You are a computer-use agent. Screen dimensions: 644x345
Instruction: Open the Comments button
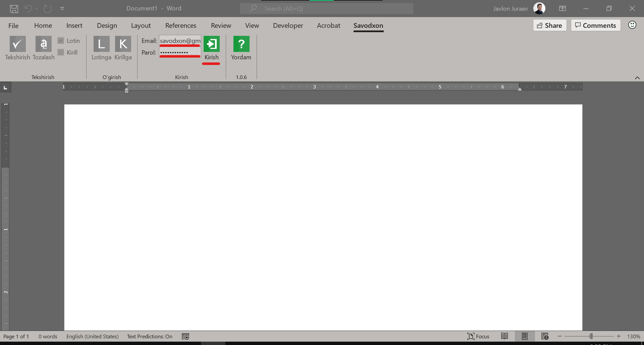click(596, 25)
